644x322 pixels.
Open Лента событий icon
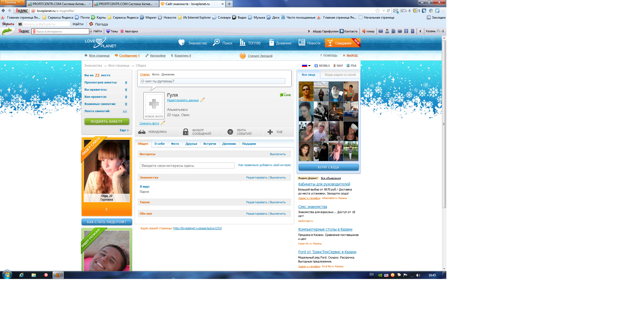(x=230, y=132)
